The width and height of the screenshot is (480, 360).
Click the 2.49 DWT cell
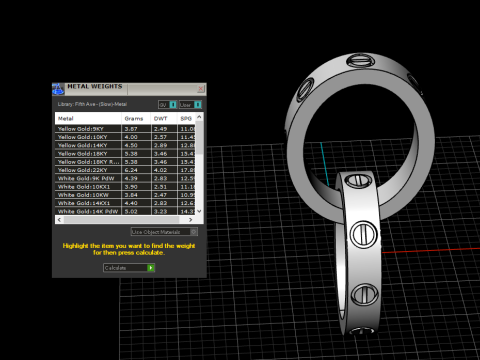pyautogui.click(x=164, y=129)
